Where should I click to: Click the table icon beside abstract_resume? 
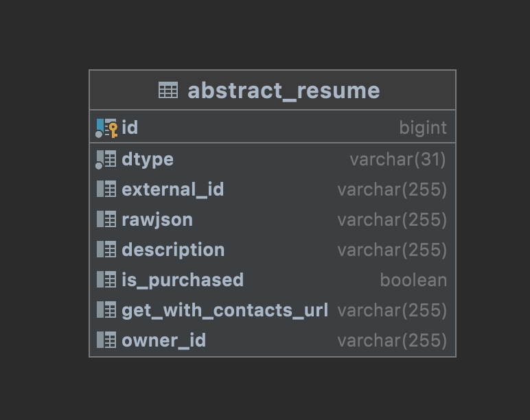(x=168, y=90)
